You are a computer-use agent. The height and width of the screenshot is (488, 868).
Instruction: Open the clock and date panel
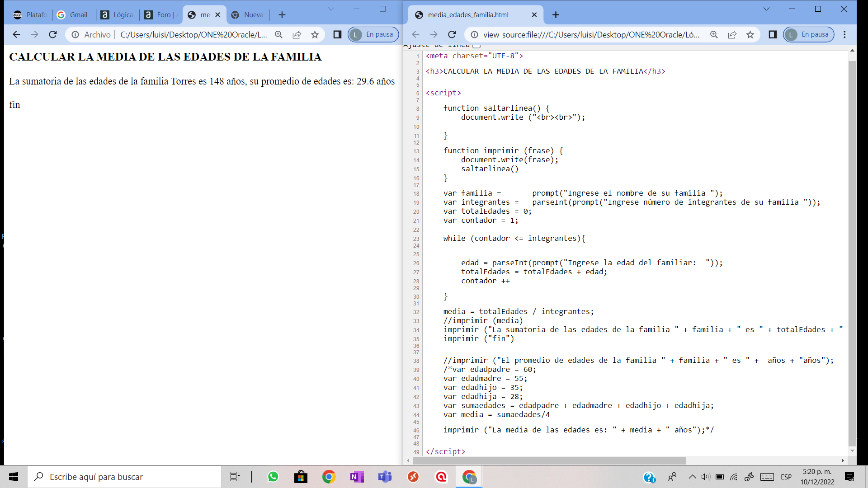[x=817, y=477]
